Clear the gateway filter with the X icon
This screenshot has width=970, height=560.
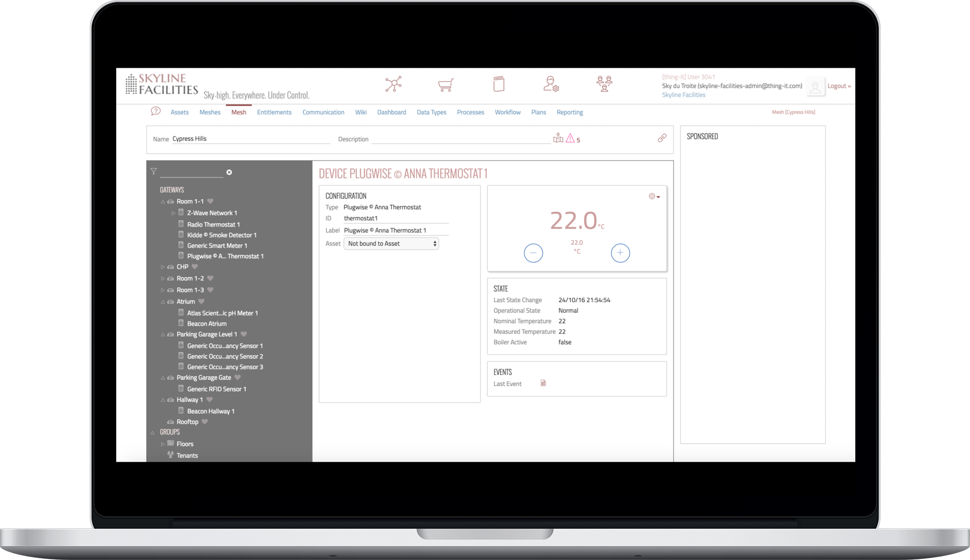pos(229,172)
